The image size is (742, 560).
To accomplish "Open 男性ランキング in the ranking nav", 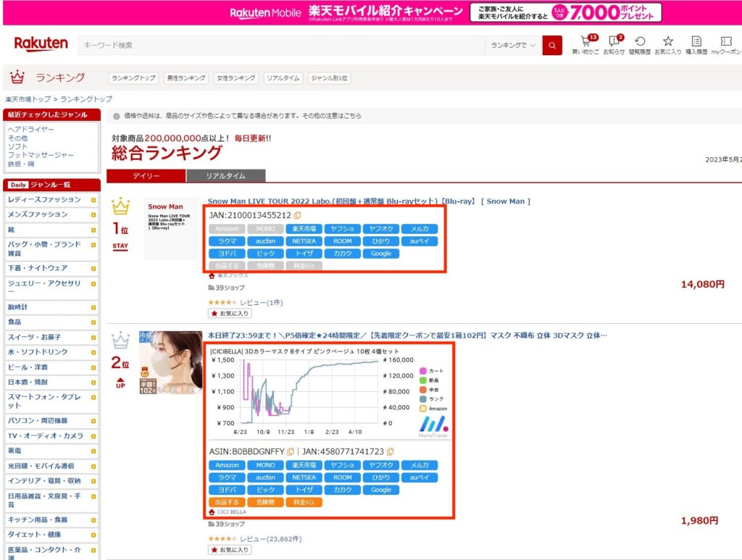I will [186, 78].
